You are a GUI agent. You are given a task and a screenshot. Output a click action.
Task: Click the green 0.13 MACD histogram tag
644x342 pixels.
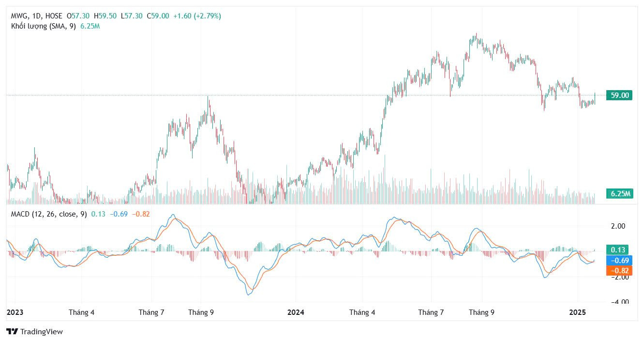[619, 250]
